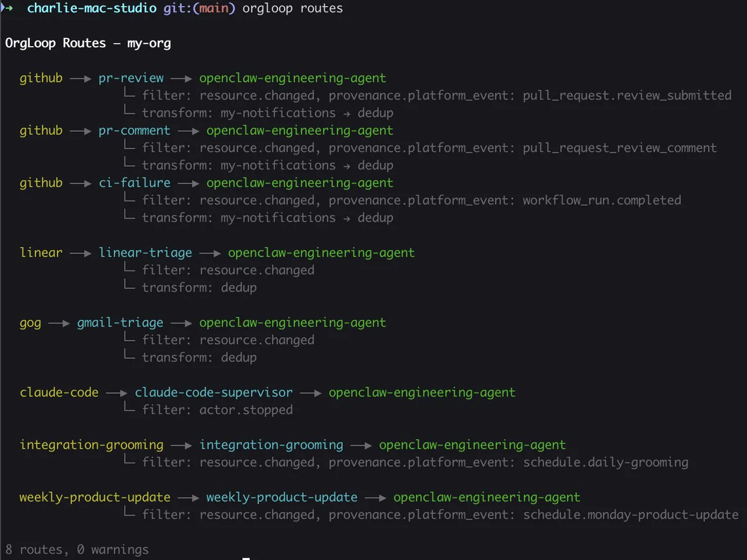Select the 'OrgLoop Routes — my-org' heading

tap(88, 44)
